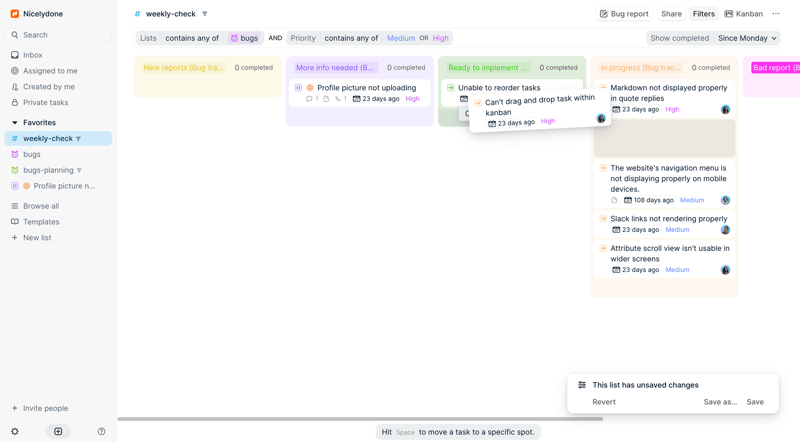This screenshot has width=800, height=442.
Task: Click the High priority filter value
Action: [440, 38]
